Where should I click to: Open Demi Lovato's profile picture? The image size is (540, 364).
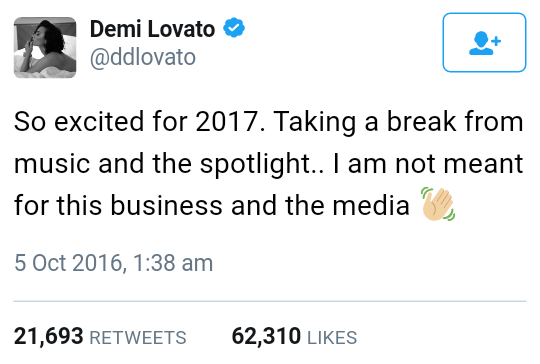[x=45, y=48]
